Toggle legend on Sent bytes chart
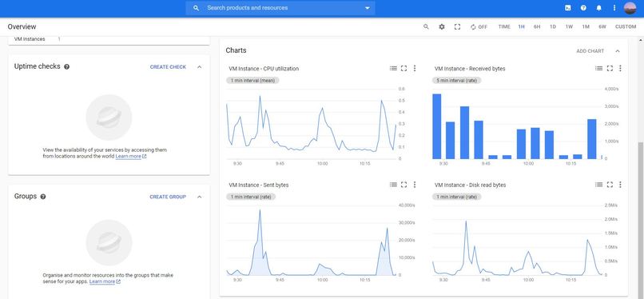Viewport: 644px width, 299px height. 393,185
